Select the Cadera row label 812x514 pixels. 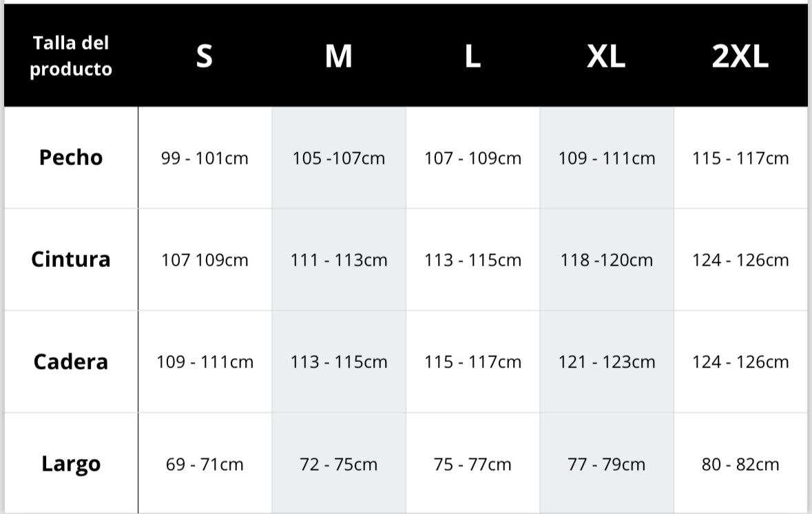[x=71, y=362]
